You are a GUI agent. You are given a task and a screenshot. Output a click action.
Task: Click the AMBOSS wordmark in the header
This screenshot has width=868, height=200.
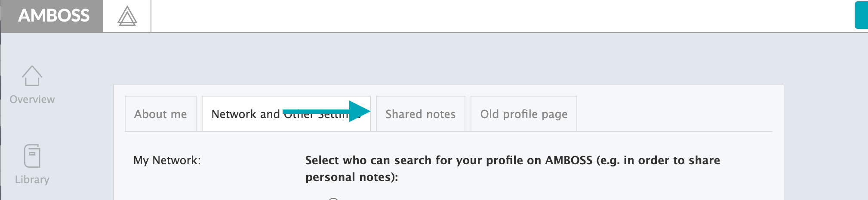(54, 16)
